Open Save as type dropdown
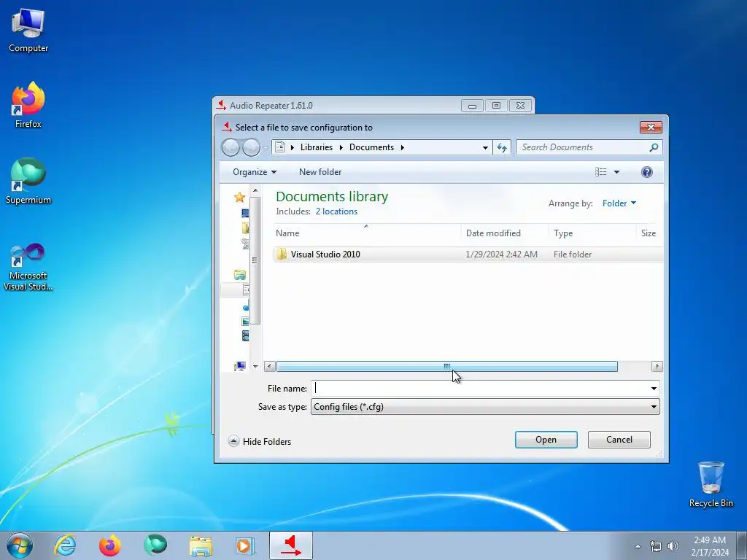The height and width of the screenshot is (560, 747). [485, 407]
